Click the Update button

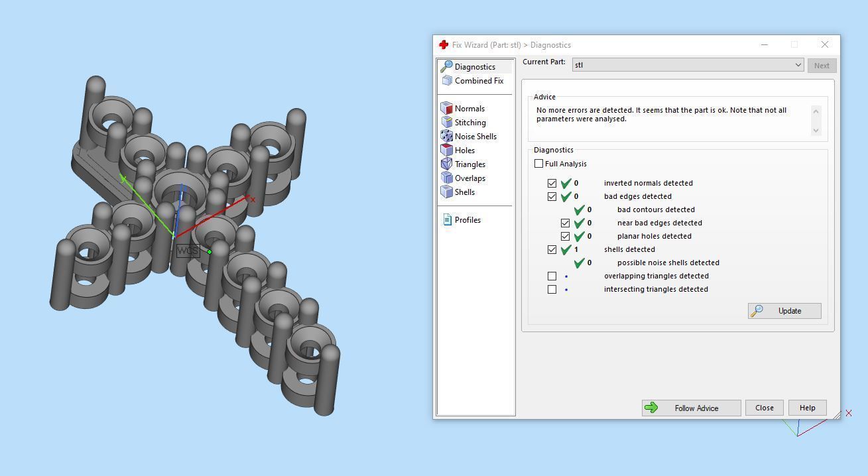coord(784,311)
